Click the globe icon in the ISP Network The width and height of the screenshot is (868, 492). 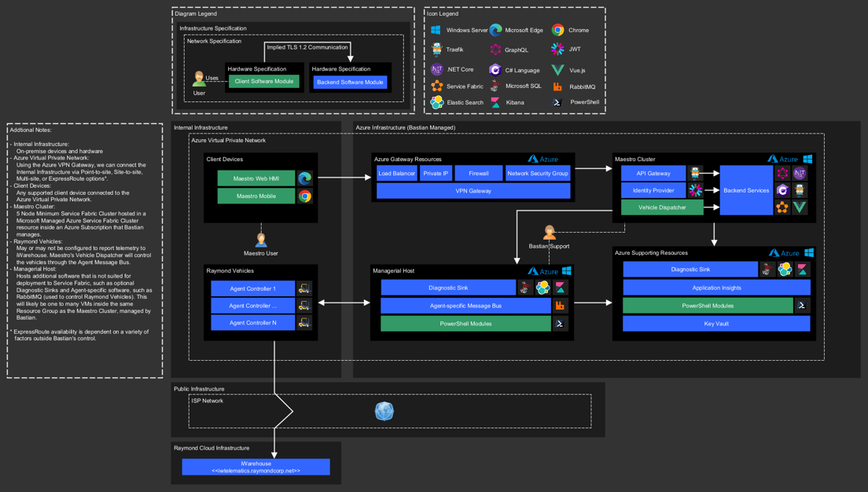(x=384, y=411)
